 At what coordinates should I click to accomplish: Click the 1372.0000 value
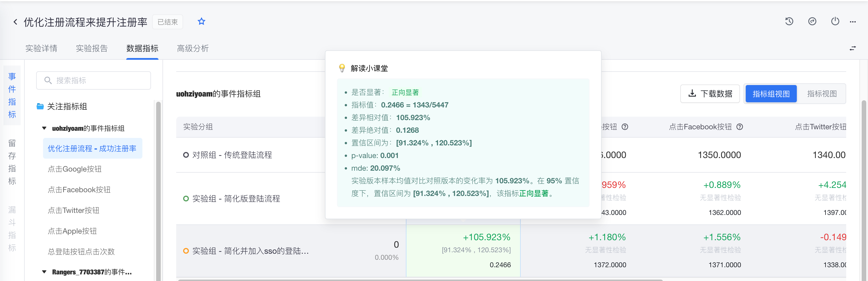tap(610, 265)
